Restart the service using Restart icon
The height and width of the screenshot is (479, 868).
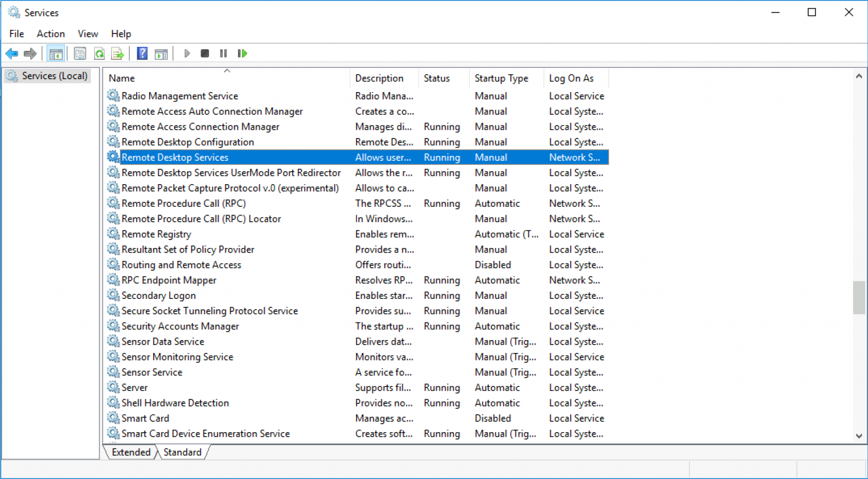pyautogui.click(x=242, y=54)
